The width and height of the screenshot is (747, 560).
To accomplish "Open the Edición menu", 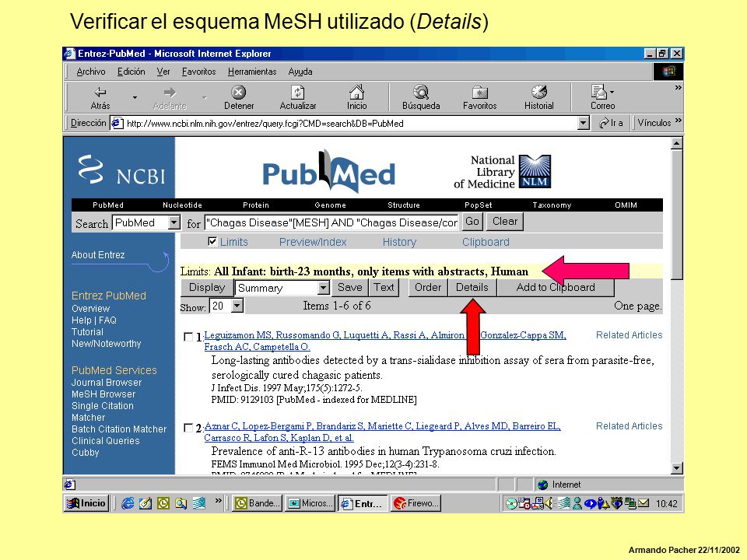I will pos(131,72).
